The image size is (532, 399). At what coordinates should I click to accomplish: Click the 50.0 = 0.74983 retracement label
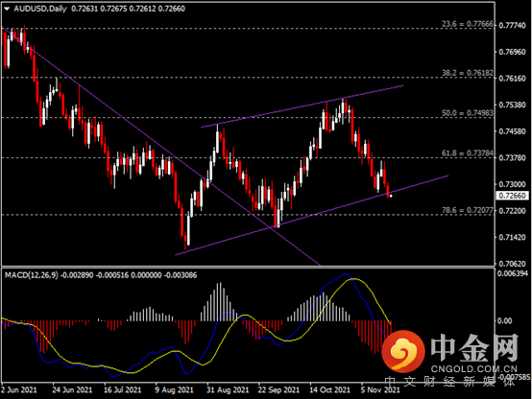pos(468,113)
